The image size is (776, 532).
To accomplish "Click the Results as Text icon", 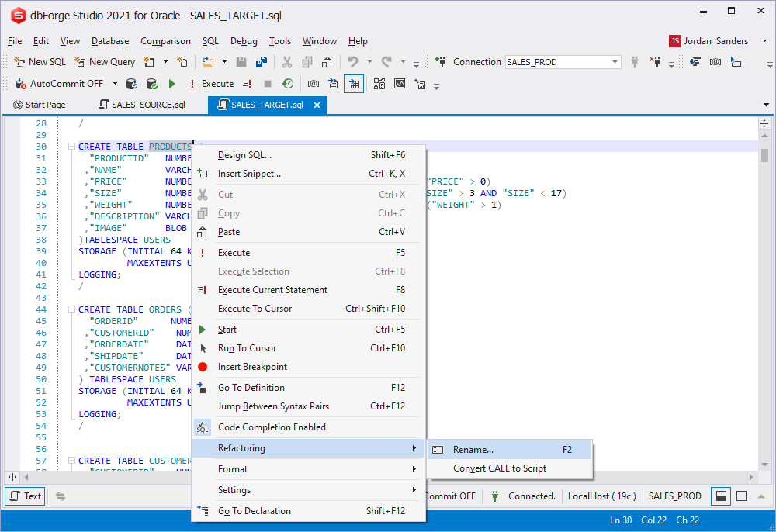I will tap(333, 84).
